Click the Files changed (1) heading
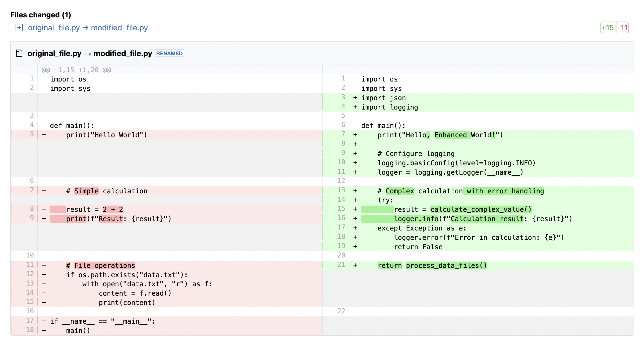 [x=40, y=15]
